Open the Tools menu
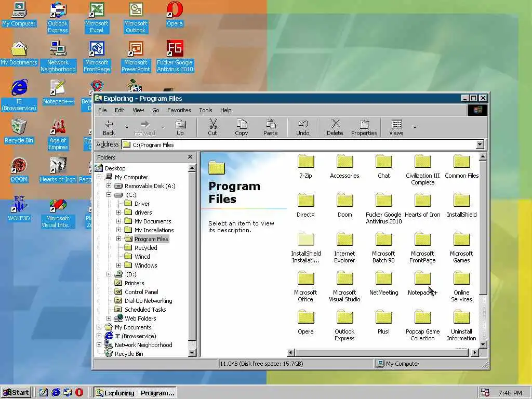This screenshot has width=532, height=399. 206,110
